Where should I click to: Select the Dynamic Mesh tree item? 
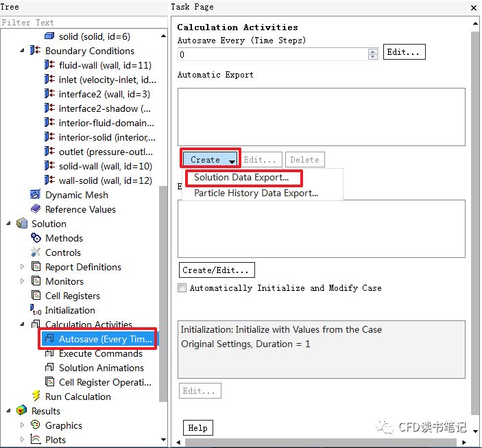tap(77, 195)
